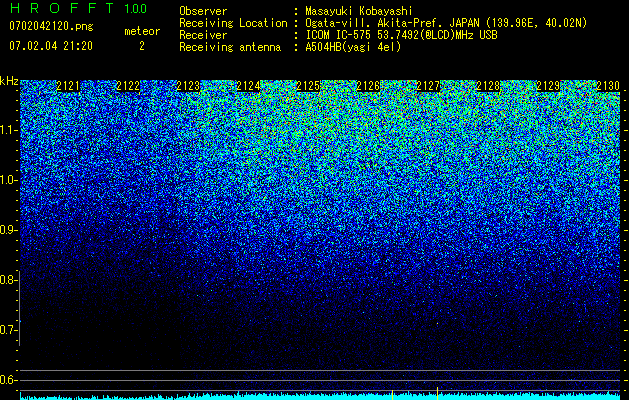Image resolution: width=629 pixels, height=400 pixels.
Task: Click the 2127 time marker
Action: tap(428, 86)
